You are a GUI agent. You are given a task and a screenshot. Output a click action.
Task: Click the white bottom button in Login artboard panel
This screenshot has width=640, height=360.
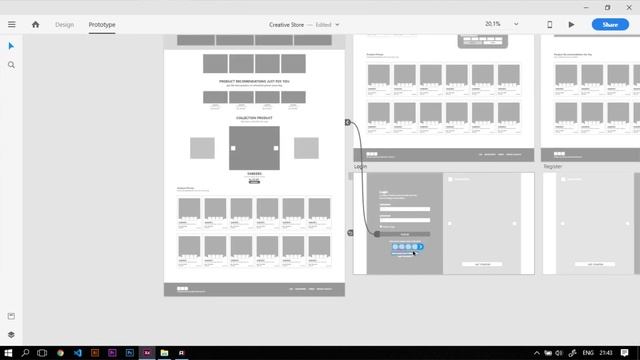pyautogui.click(x=482, y=264)
